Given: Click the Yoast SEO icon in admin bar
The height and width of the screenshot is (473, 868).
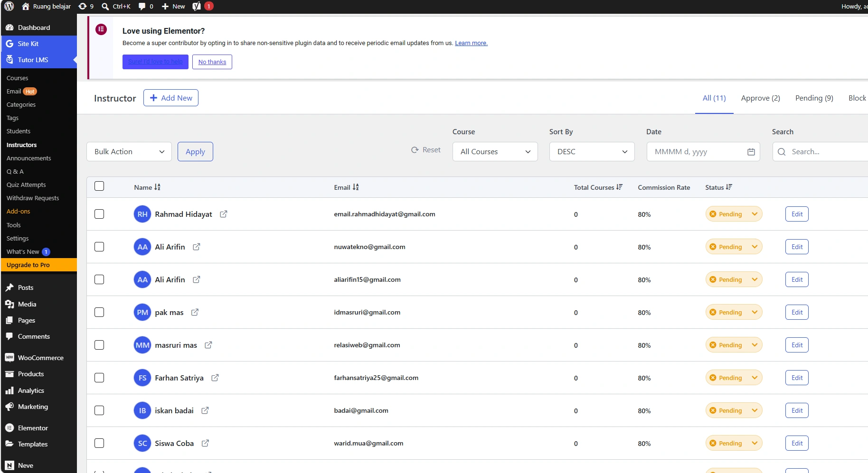Looking at the screenshot, I should (x=197, y=6).
